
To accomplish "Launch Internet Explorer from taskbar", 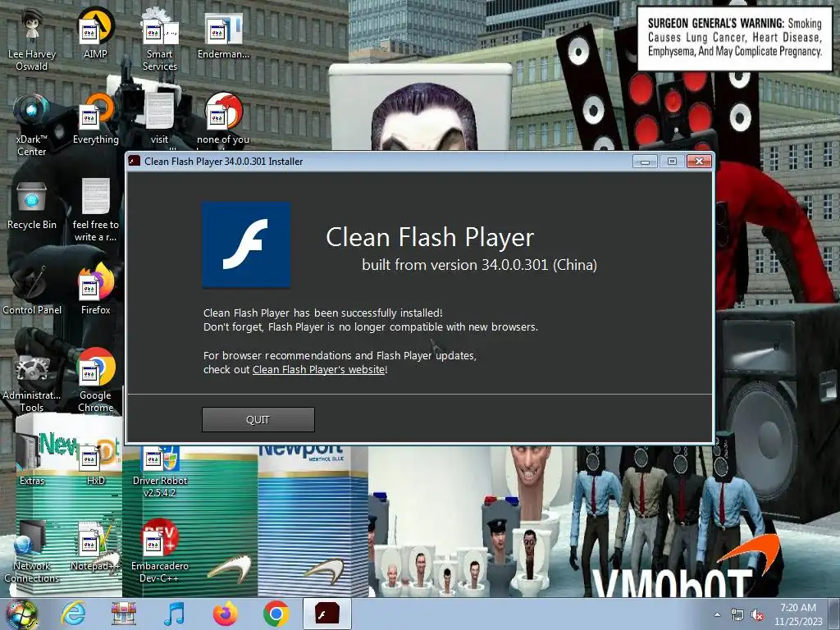I will 73,614.
